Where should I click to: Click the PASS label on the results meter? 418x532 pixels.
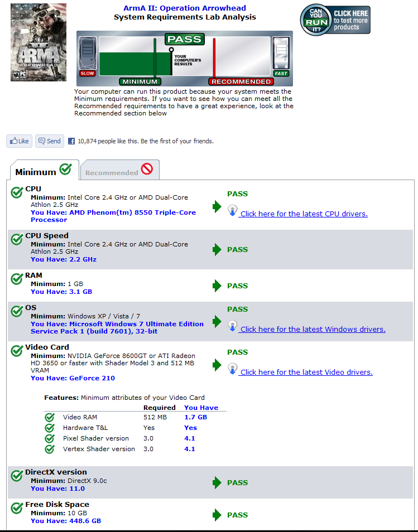(184, 40)
